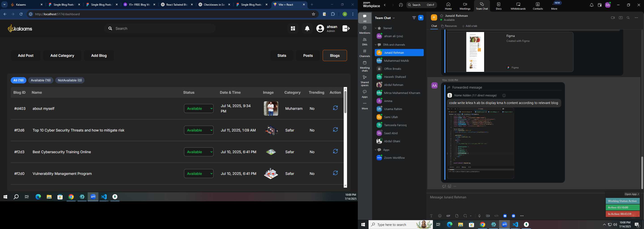Viewport: 644px width, 229px height.
Task: Open the Zoom calendar panel icon
Action: [600, 5]
